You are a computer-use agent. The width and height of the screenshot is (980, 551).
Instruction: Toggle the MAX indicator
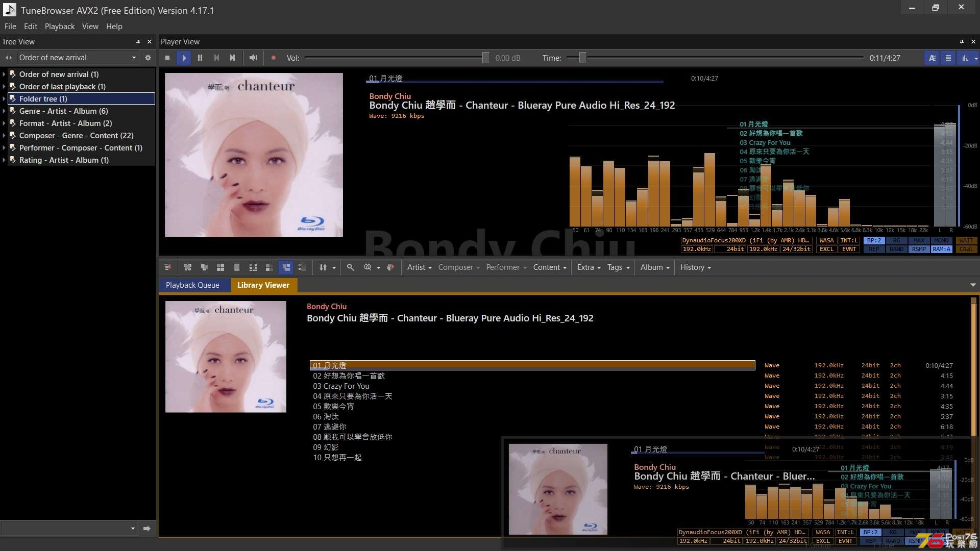919,240
